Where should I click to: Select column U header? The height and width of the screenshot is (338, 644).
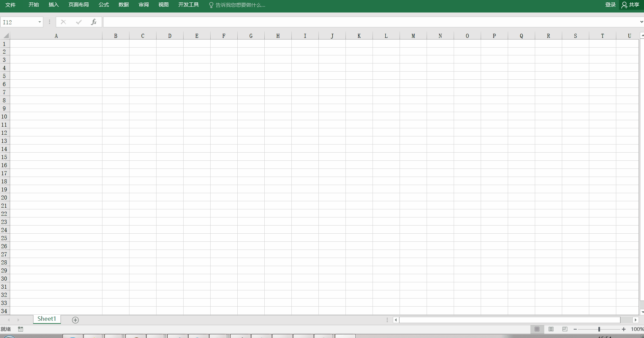tap(627, 36)
